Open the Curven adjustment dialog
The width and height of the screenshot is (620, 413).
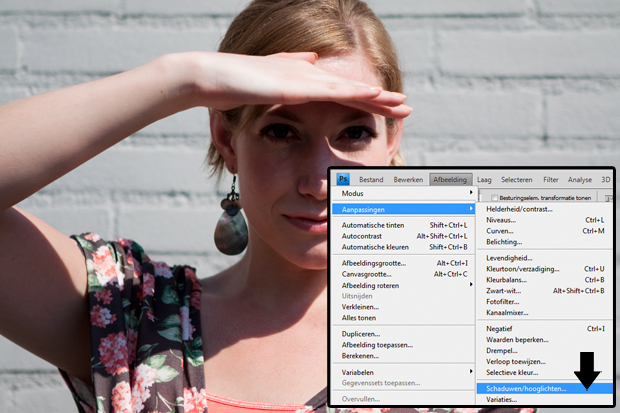coord(501,231)
